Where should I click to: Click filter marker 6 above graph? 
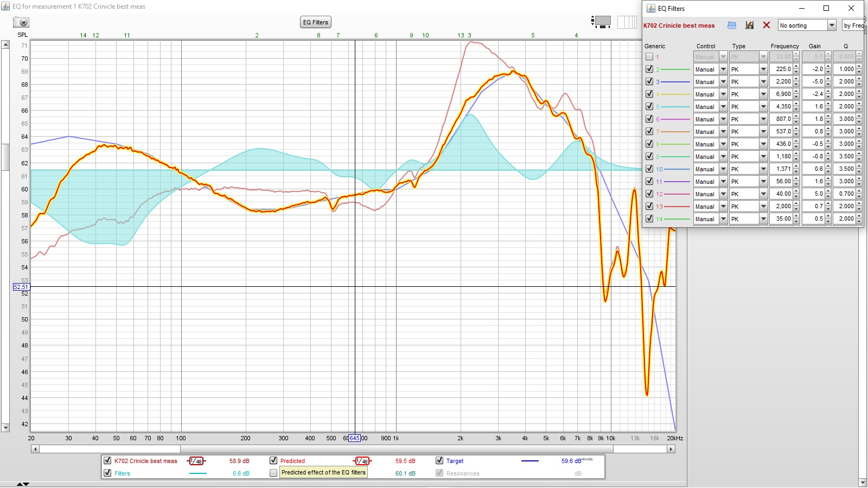click(x=376, y=35)
